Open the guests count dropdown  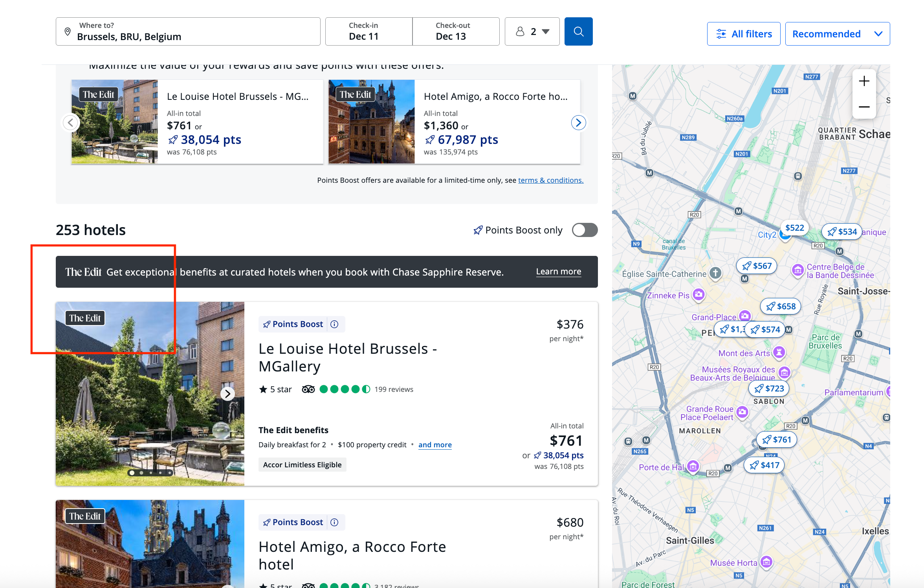(x=532, y=31)
